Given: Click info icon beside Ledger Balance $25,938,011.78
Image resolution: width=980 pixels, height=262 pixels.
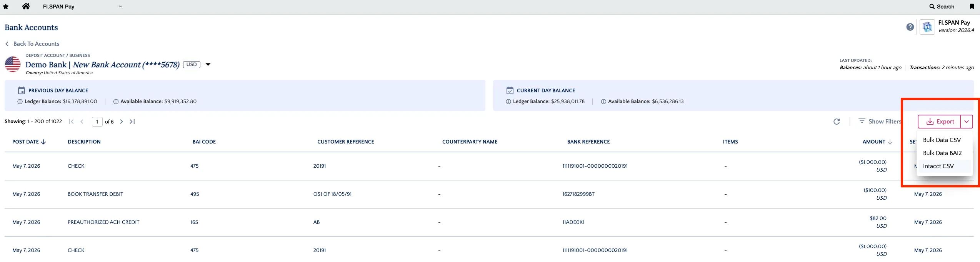Looking at the screenshot, I should [x=508, y=102].
